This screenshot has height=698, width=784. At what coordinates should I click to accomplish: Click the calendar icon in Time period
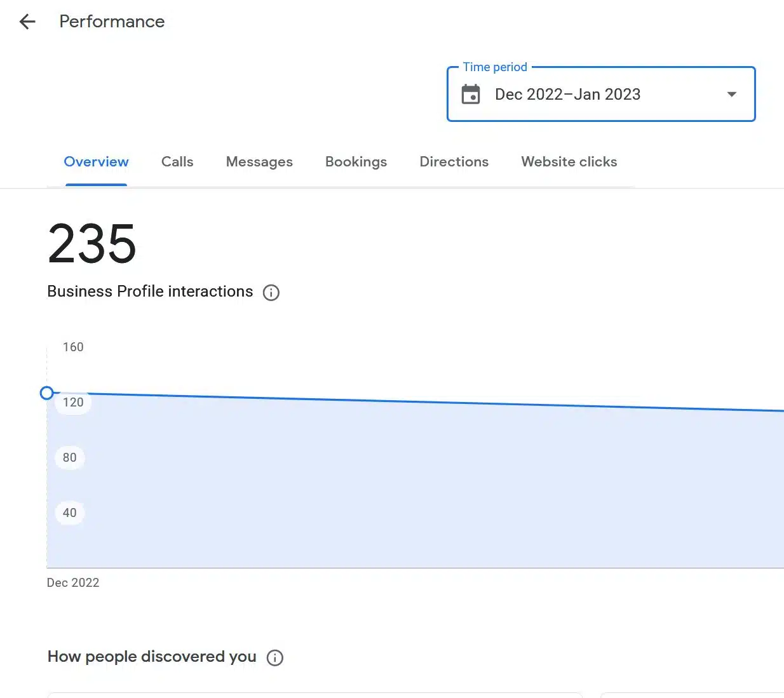click(471, 94)
